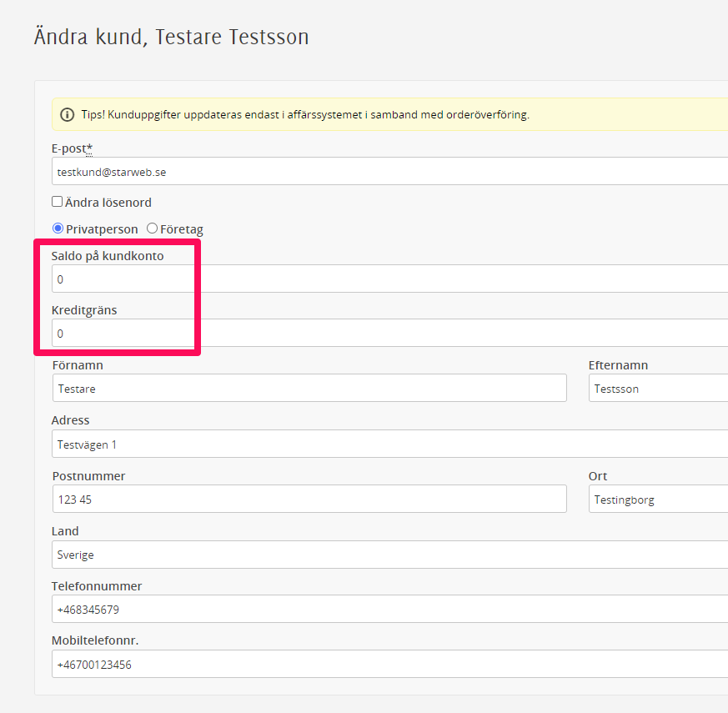
Task: Click the Land label
Action: (65, 531)
